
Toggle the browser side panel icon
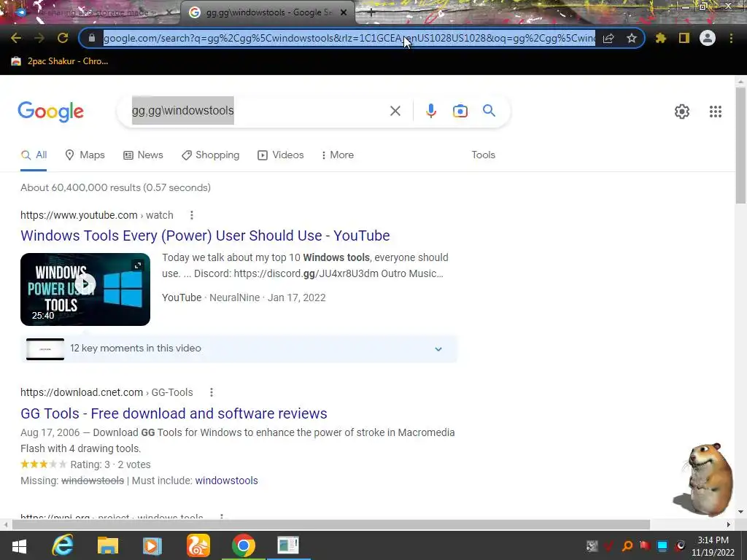click(x=684, y=38)
